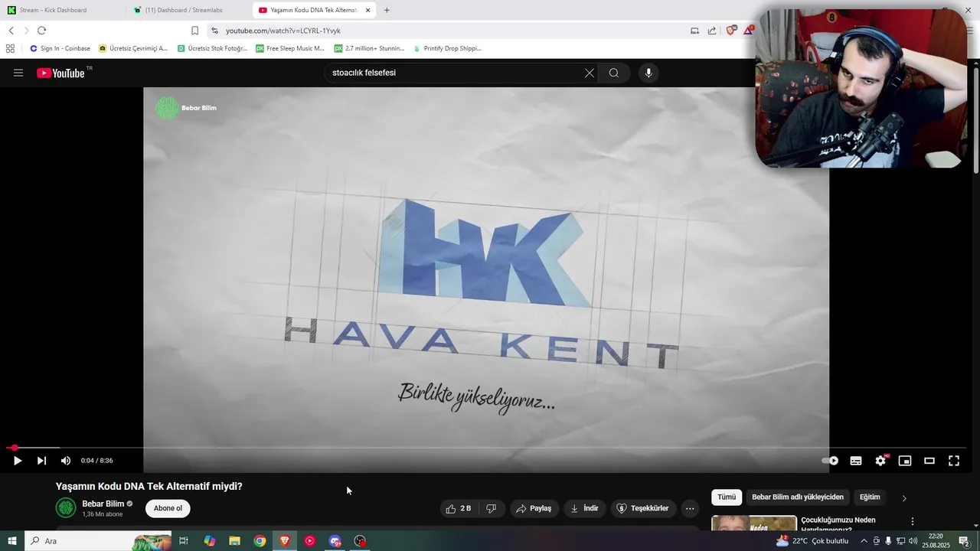Toggle theater mode in the player

929,461
